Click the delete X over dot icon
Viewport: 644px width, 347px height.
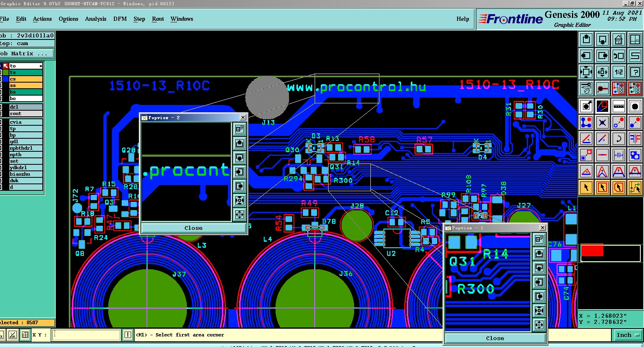pyautogui.click(x=602, y=122)
